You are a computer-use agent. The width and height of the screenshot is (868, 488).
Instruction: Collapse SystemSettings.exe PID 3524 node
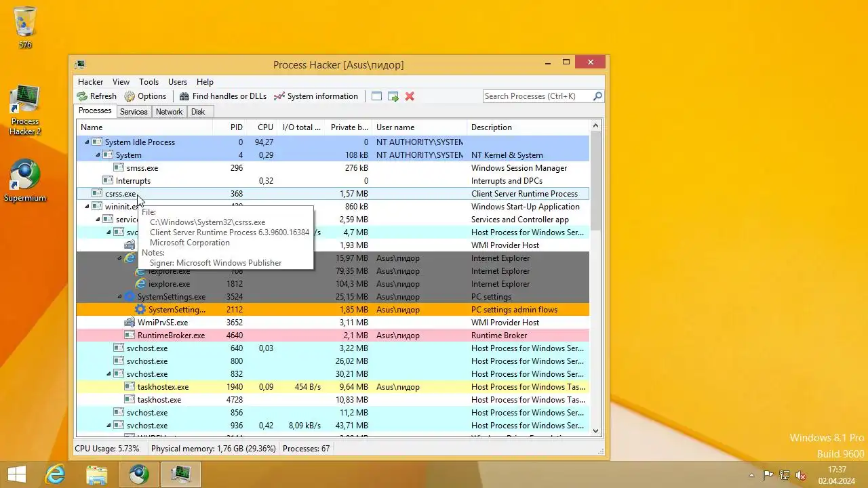point(119,297)
